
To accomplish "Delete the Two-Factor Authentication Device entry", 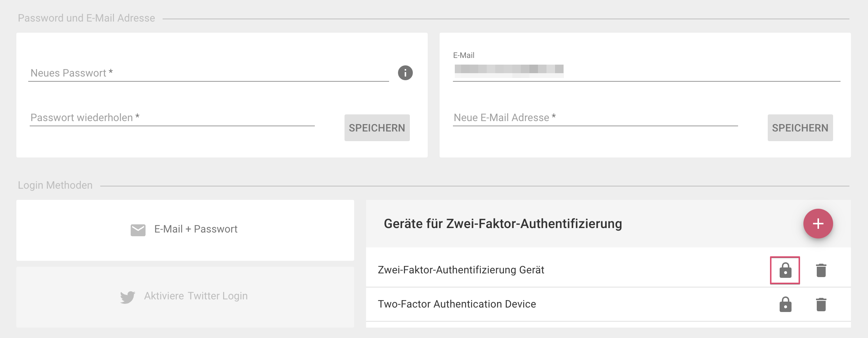I will (821, 304).
